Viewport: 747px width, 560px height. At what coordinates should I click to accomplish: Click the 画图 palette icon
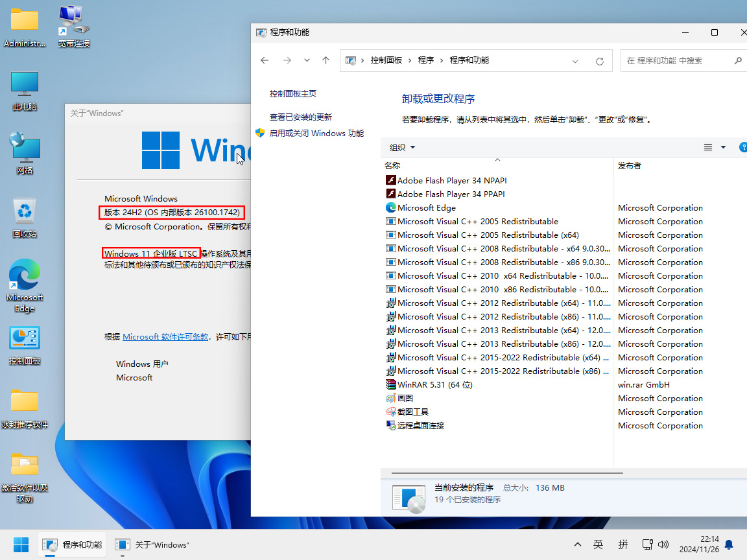point(390,398)
